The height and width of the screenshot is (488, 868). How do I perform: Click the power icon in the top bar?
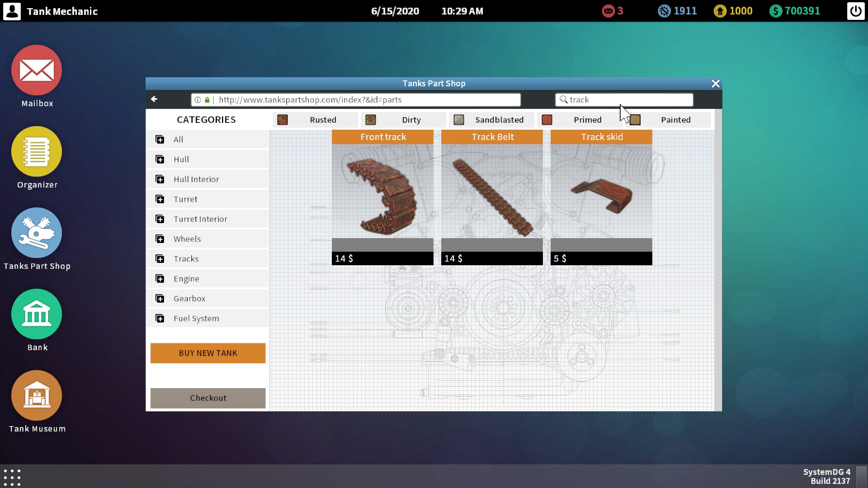855,11
